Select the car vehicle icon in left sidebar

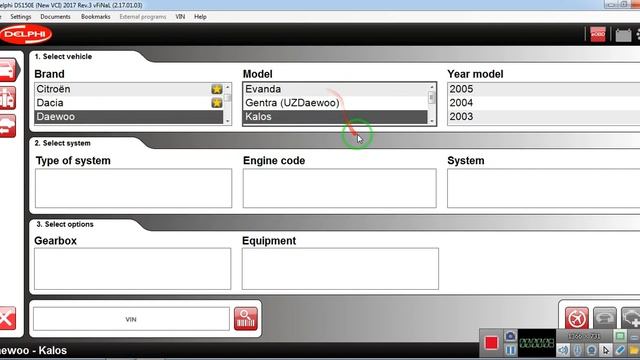[8, 70]
